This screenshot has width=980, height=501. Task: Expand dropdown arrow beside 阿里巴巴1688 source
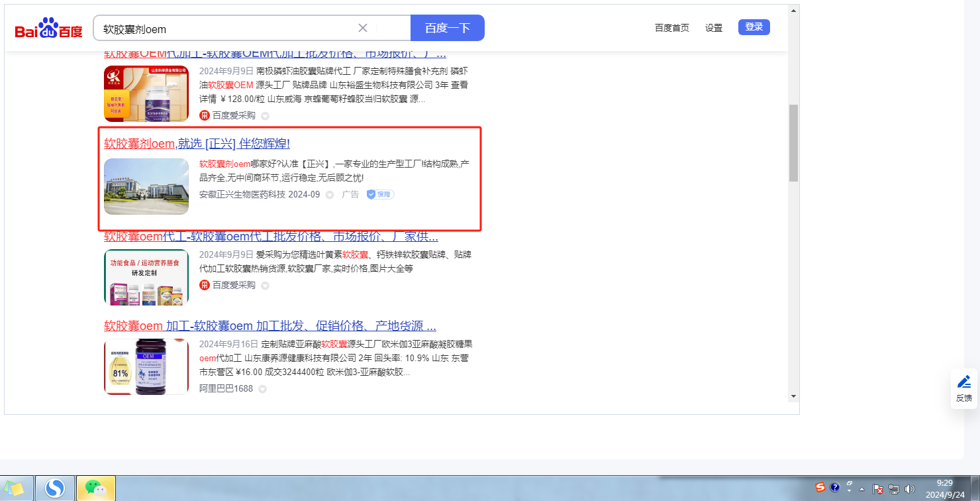pos(262,389)
